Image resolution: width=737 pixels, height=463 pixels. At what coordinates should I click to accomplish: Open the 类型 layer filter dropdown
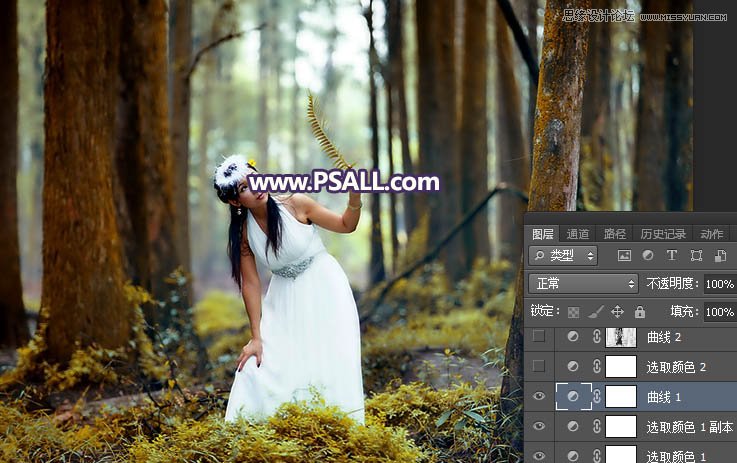pyautogui.click(x=563, y=256)
